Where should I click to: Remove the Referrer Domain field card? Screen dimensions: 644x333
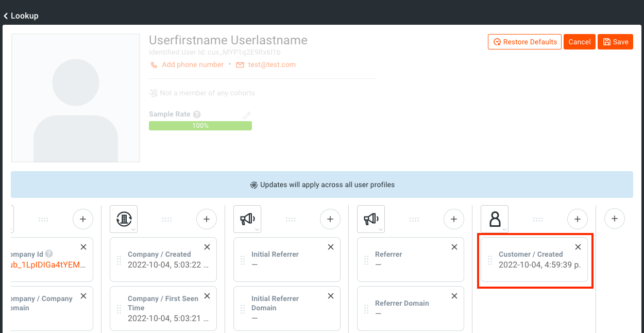tap(454, 296)
